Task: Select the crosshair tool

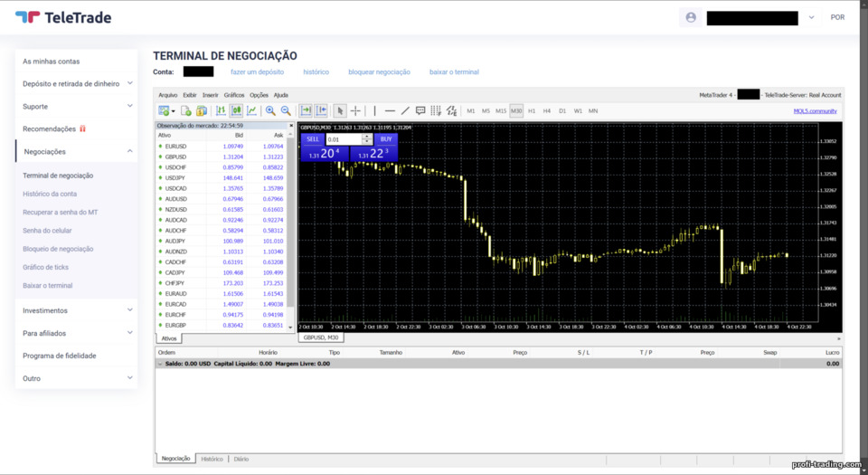Action: point(355,110)
